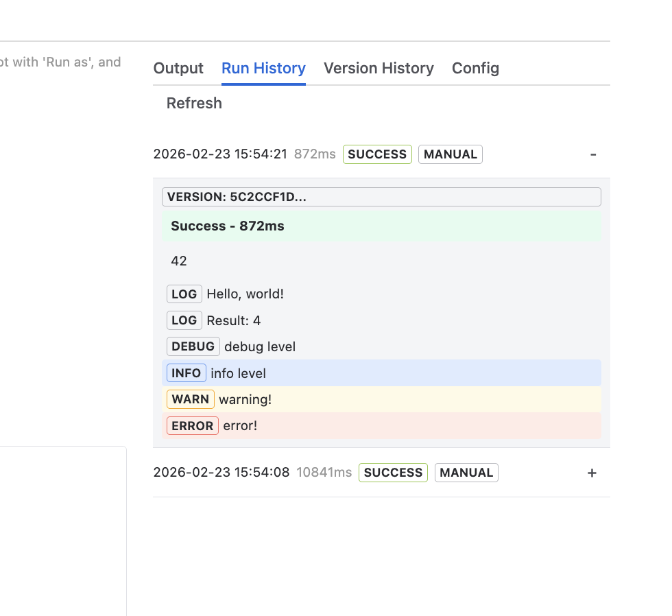672x616 pixels.
Task: Click the blue INFO badge
Action: click(x=186, y=373)
